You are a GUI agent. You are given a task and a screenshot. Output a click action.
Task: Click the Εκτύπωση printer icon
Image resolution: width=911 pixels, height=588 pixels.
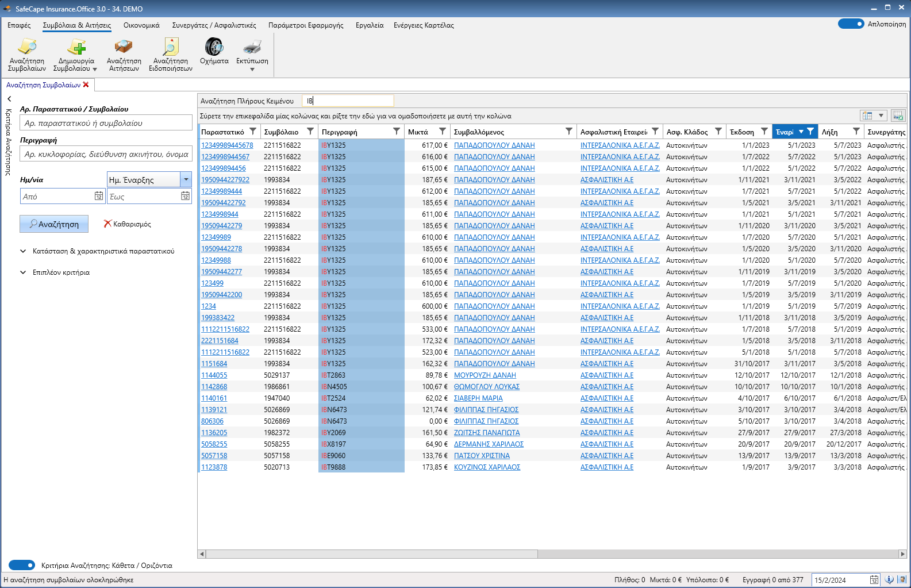[x=252, y=47]
